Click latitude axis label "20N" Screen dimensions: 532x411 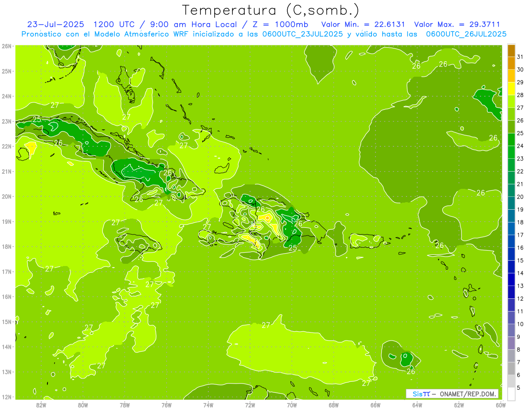7,196
